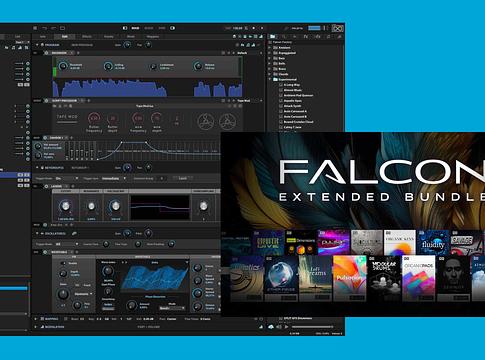Select the Brass folder row
The height and width of the screenshot is (360, 485).
pyautogui.click(x=305, y=69)
